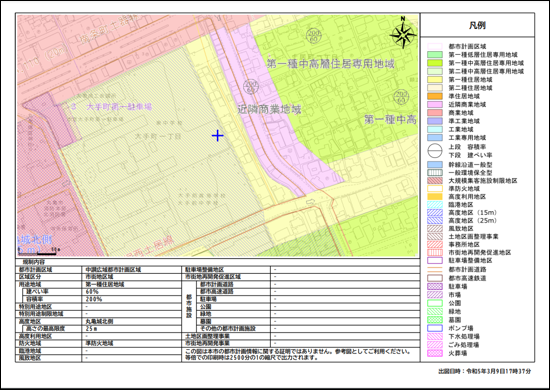
Task: Click the 第一種住居地域 yellow legend swatch
Action: coord(435,80)
